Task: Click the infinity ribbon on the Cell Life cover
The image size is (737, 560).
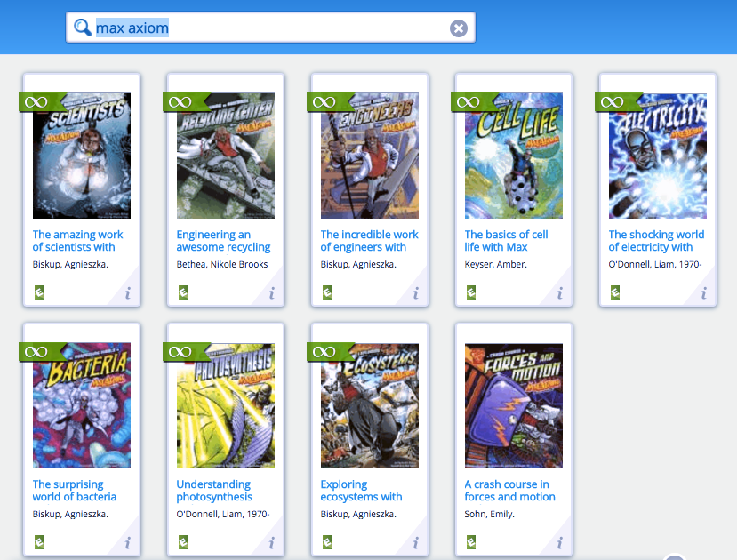Action: [472, 102]
